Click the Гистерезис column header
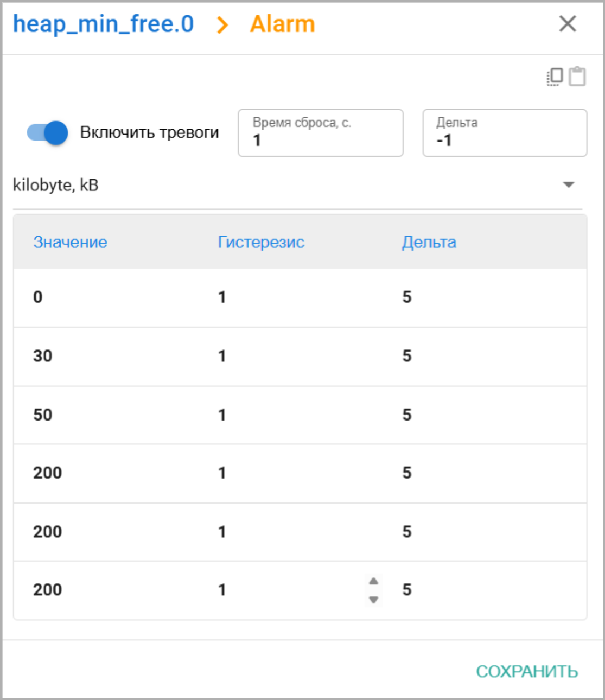 (x=261, y=242)
